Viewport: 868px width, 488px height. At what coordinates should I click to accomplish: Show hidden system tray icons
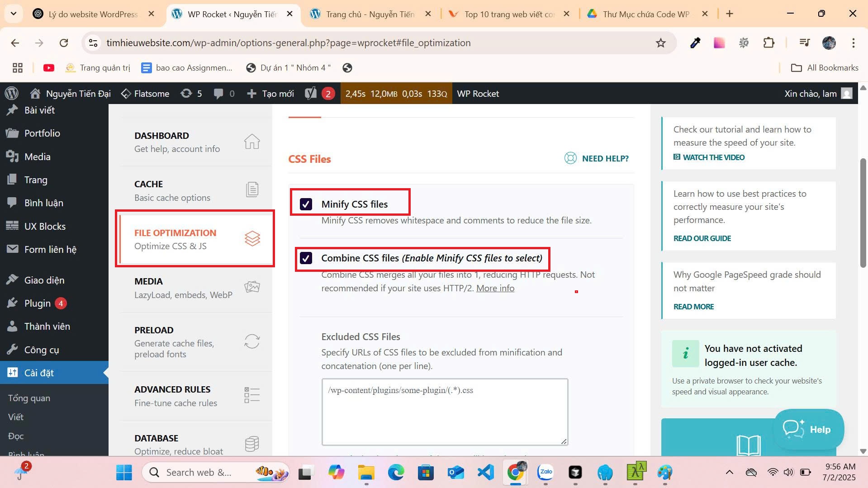pyautogui.click(x=729, y=472)
